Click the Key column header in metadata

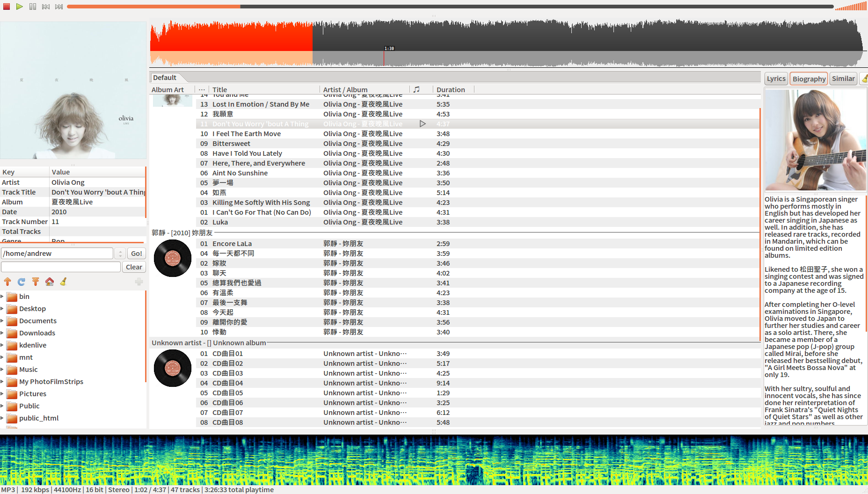pos(25,172)
